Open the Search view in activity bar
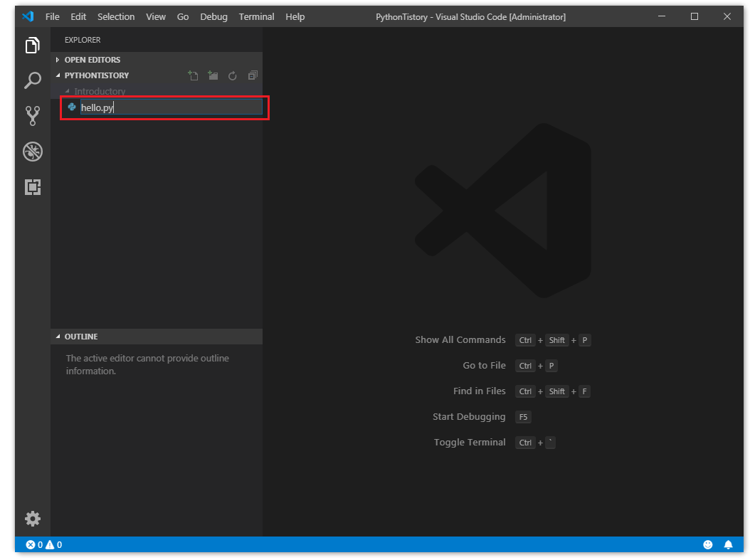Image resolution: width=755 pixels, height=560 pixels. coord(32,80)
